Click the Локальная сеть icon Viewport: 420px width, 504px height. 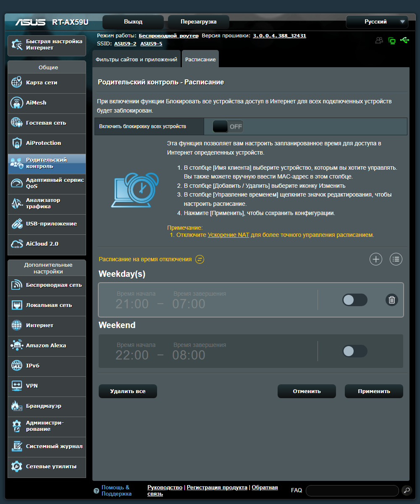click(17, 305)
